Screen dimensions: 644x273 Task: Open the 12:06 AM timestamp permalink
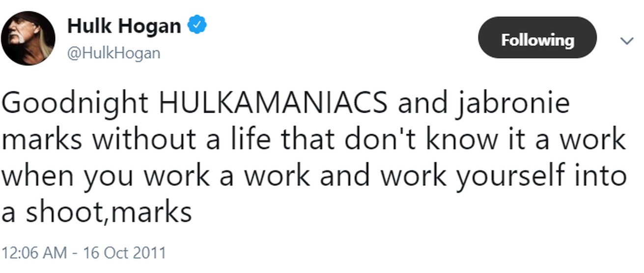point(34,253)
